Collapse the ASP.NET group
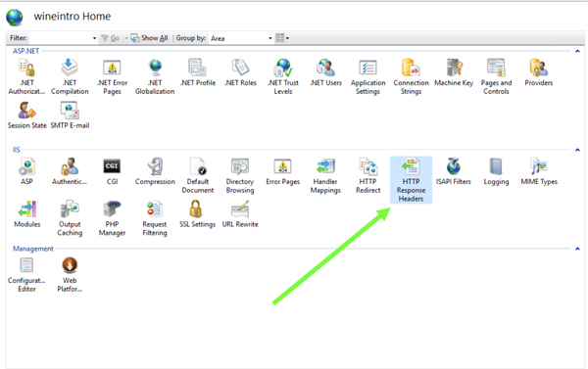This screenshot has height=369, width=588. [x=577, y=51]
